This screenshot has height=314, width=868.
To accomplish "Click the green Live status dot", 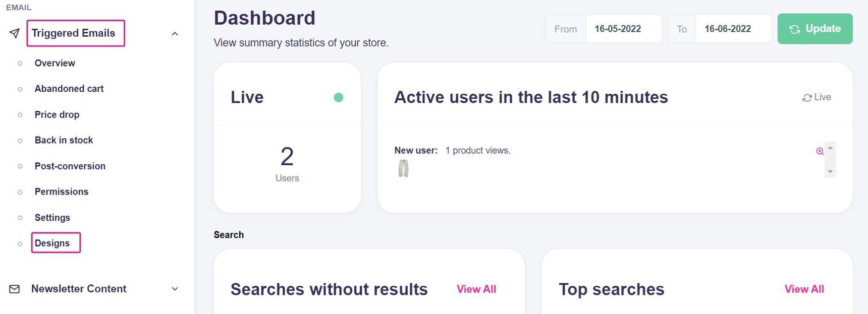I will click(339, 97).
